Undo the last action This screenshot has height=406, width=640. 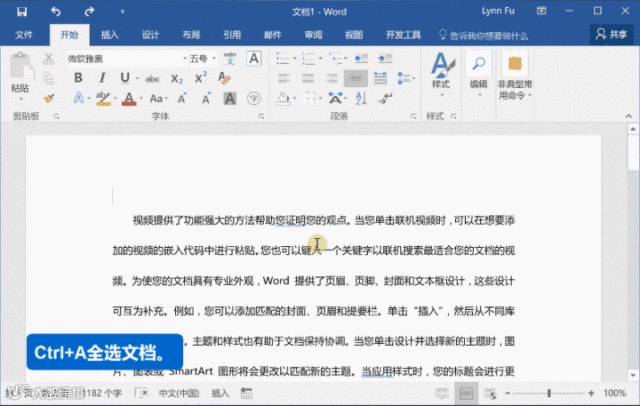pos(56,11)
